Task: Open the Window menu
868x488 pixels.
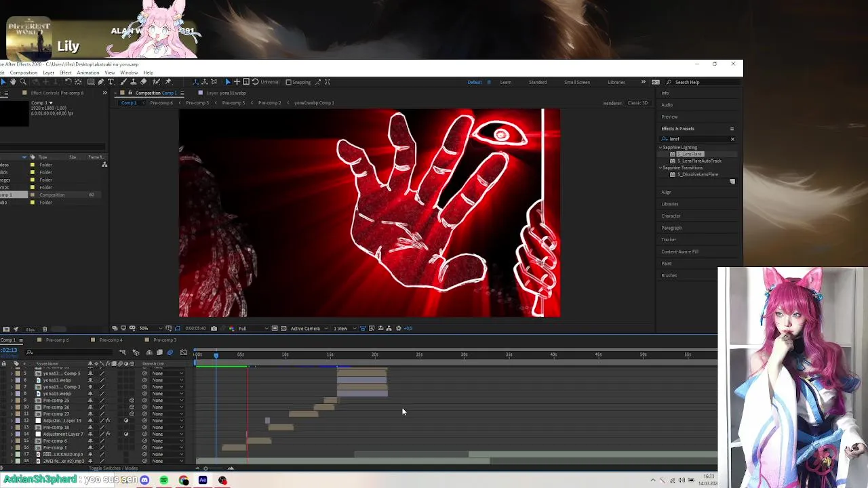Action: 129,73
